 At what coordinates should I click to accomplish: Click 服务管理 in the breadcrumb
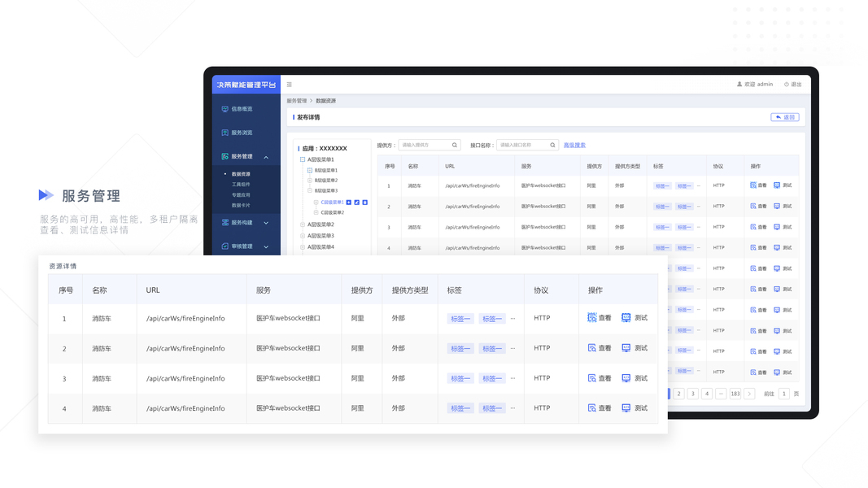pyautogui.click(x=297, y=101)
